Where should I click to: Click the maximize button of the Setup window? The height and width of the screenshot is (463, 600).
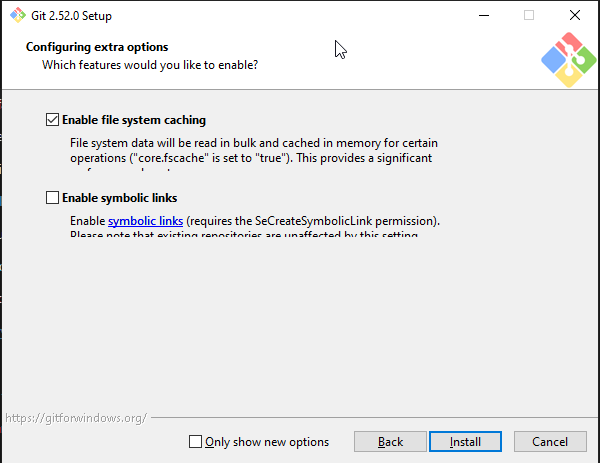pos(529,15)
